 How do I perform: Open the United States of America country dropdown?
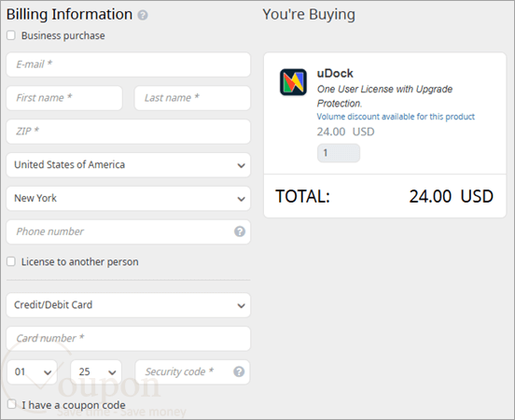[x=129, y=165]
